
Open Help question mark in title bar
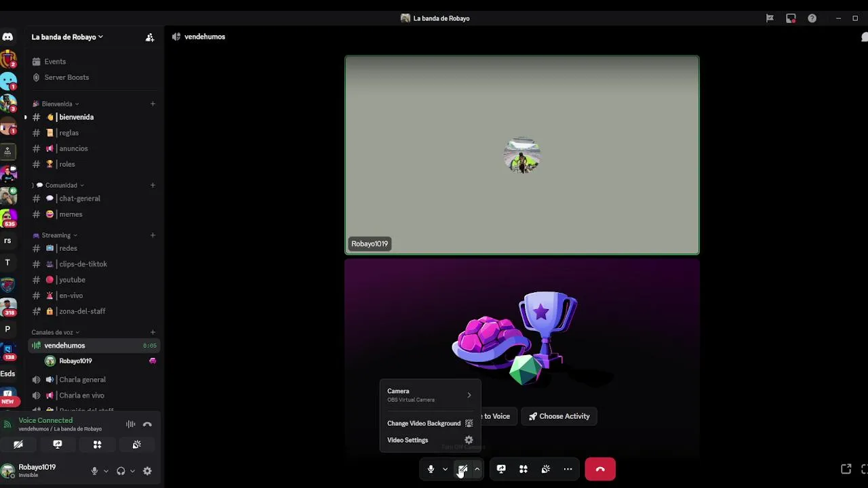coord(812,18)
